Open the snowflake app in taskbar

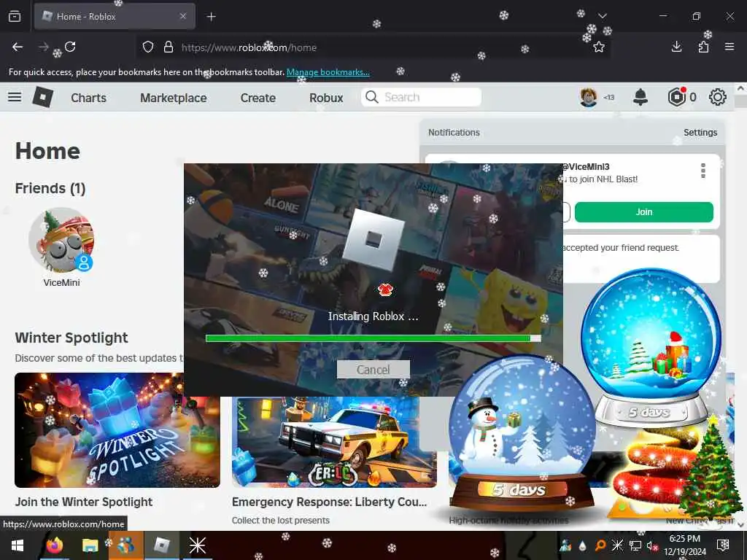click(197, 545)
